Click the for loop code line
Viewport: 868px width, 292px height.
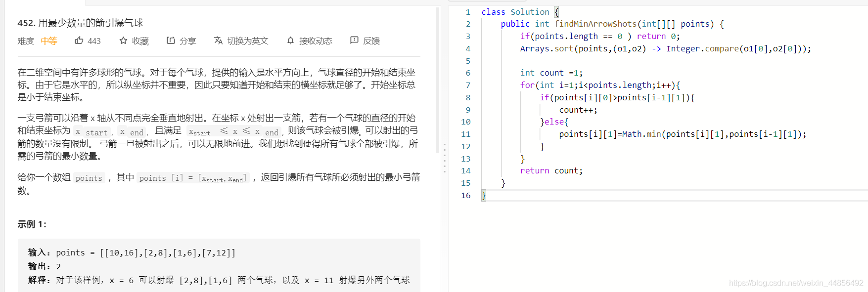(x=600, y=85)
